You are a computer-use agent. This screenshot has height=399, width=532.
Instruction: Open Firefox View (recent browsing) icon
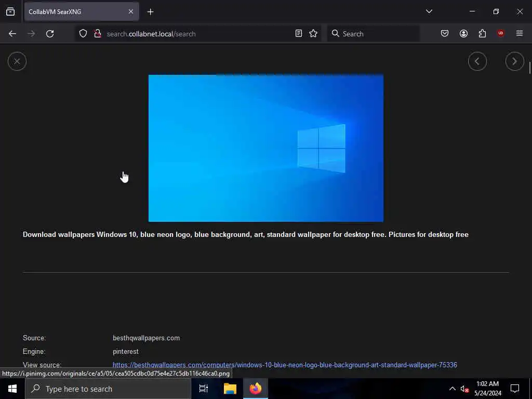tap(10, 11)
